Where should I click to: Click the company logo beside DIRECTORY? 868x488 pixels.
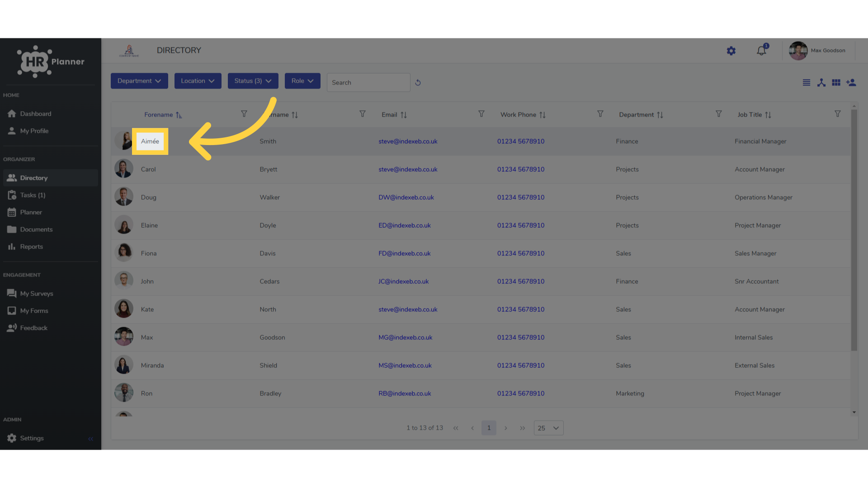[x=129, y=51]
